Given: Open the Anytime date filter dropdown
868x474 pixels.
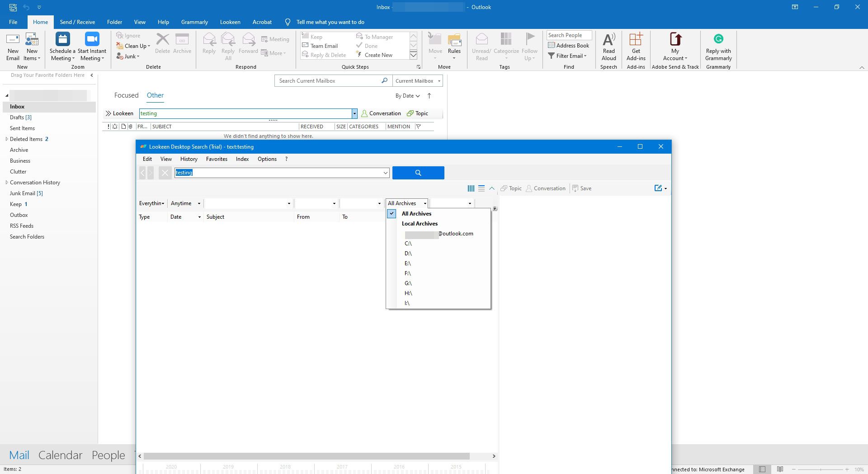Looking at the screenshot, I should (x=185, y=203).
